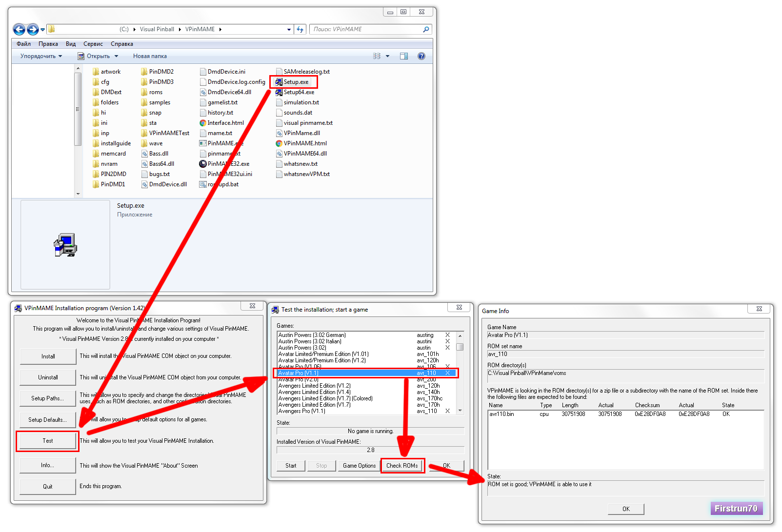Go forward with the Explorer forward arrow
The image size is (782, 532).
(x=33, y=30)
